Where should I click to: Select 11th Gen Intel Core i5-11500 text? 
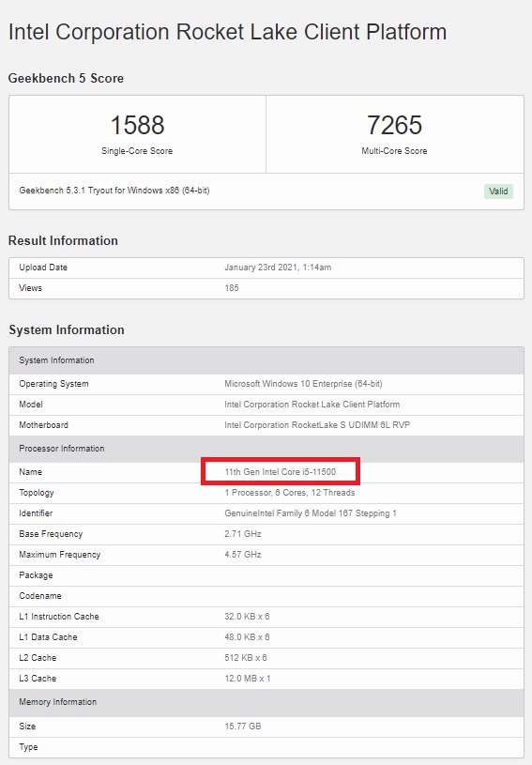pyautogui.click(x=280, y=472)
